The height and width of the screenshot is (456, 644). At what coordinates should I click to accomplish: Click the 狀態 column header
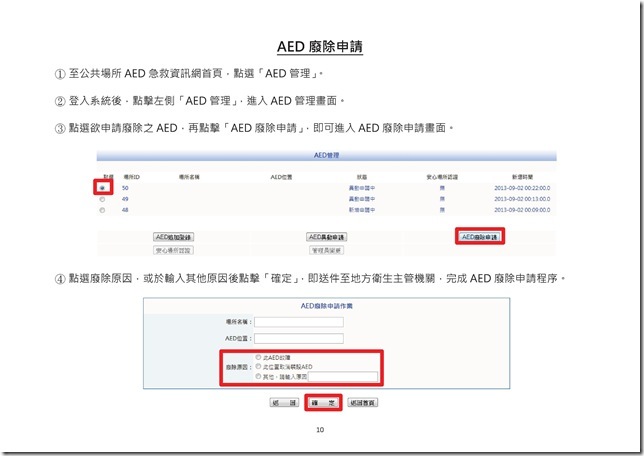[362, 177]
